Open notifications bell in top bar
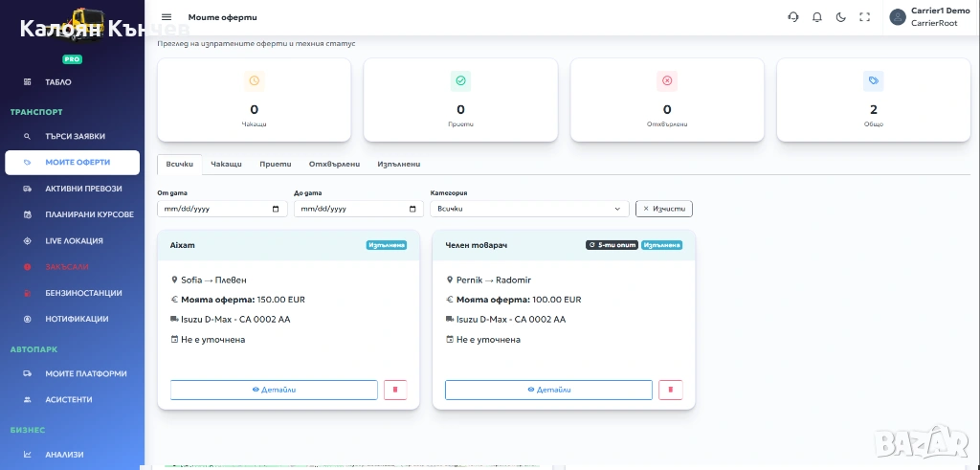Viewport: 980px width, 470px height. [816, 17]
